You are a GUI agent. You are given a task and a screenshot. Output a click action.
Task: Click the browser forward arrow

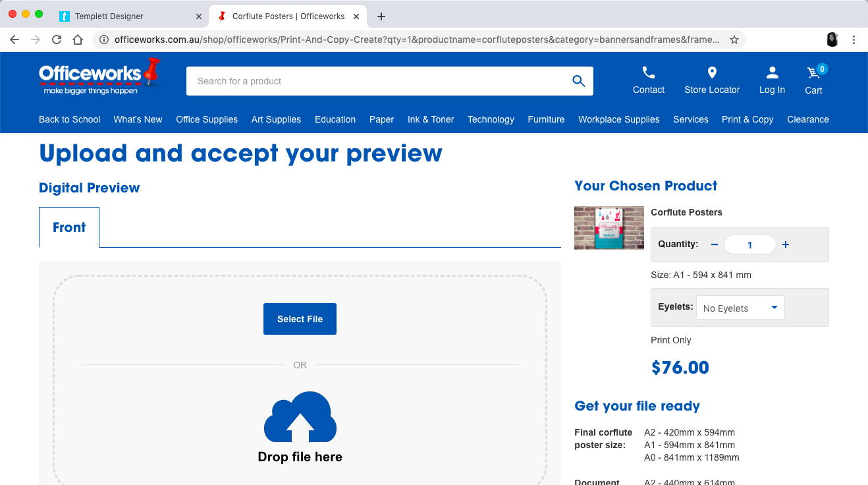coord(36,40)
